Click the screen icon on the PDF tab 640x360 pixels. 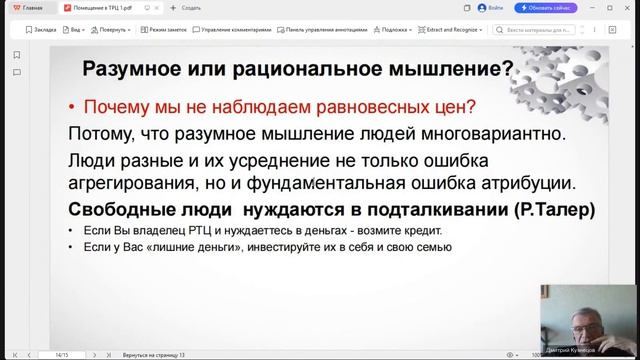(x=147, y=8)
